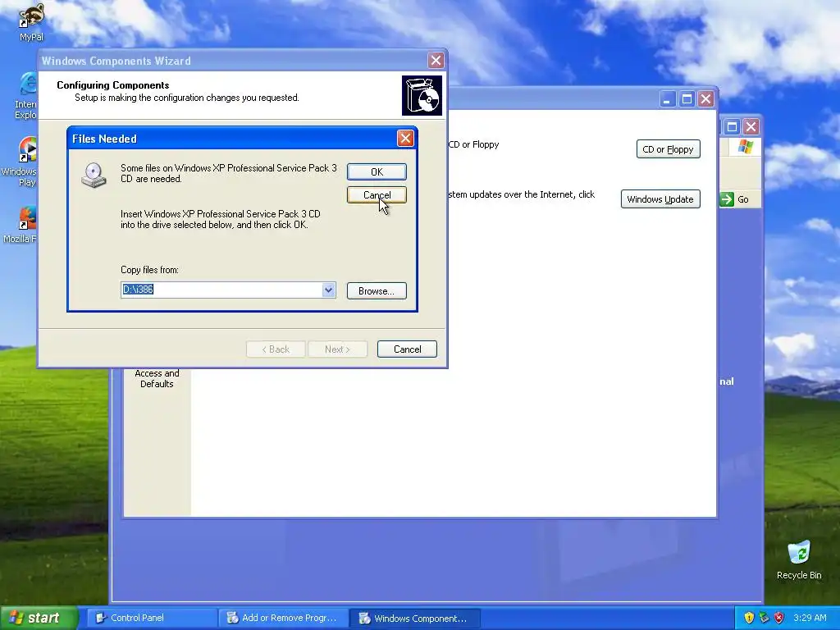The height and width of the screenshot is (630, 840).
Task: Select Set Program Access and Defaults
Action: coord(157,378)
